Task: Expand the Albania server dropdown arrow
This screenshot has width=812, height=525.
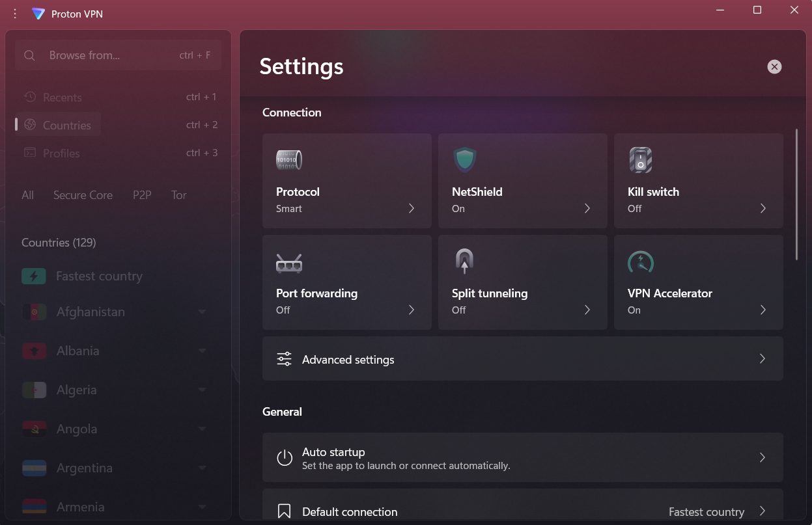Action: (202, 351)
